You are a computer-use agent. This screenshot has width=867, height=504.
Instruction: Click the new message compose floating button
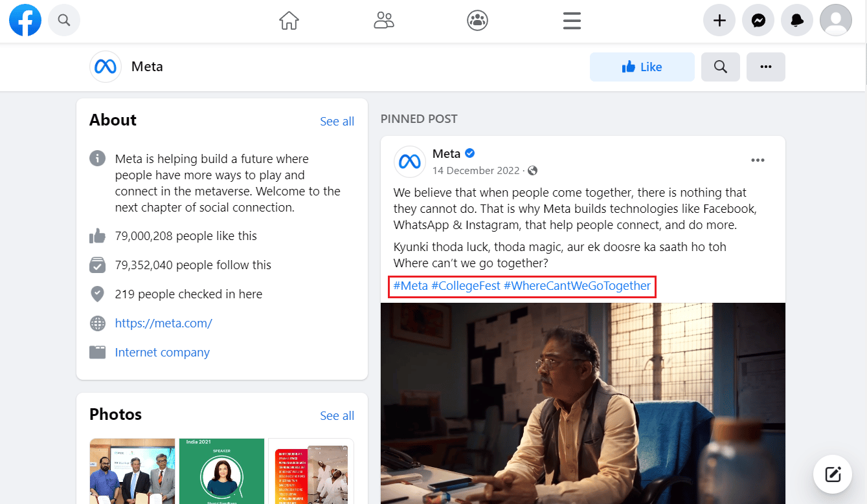coord(833,474)
